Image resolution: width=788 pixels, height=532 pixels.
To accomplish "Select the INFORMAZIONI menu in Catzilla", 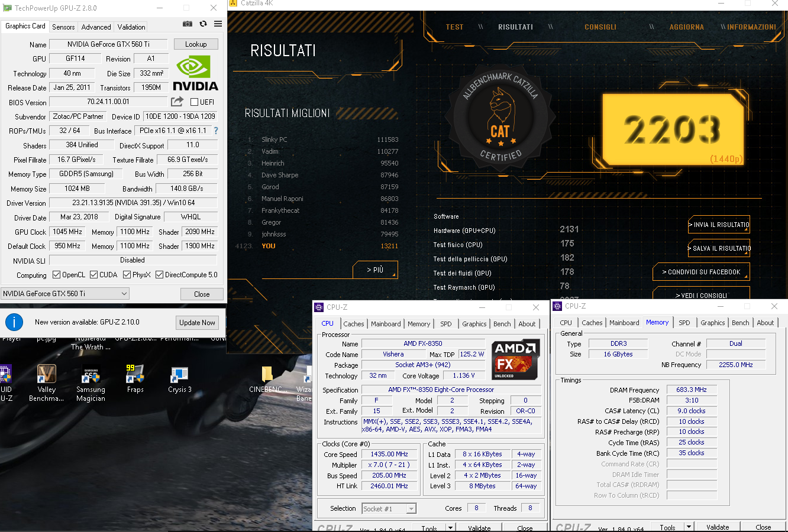I will point(752,27).
